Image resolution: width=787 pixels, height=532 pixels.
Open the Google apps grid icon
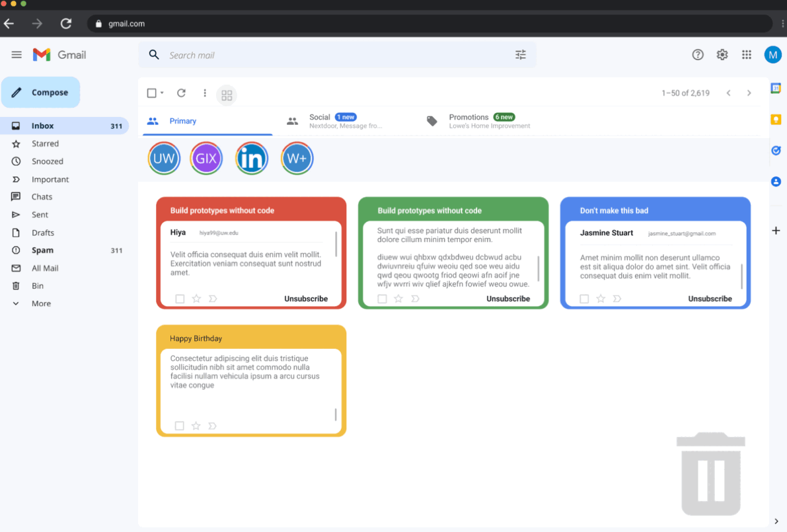point(747,55)
